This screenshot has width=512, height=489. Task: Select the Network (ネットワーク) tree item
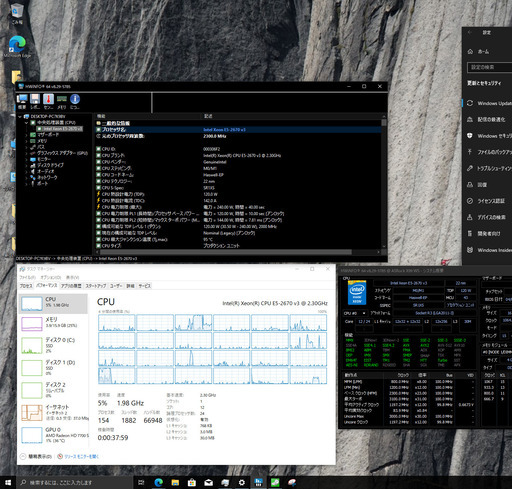[47, 177]
